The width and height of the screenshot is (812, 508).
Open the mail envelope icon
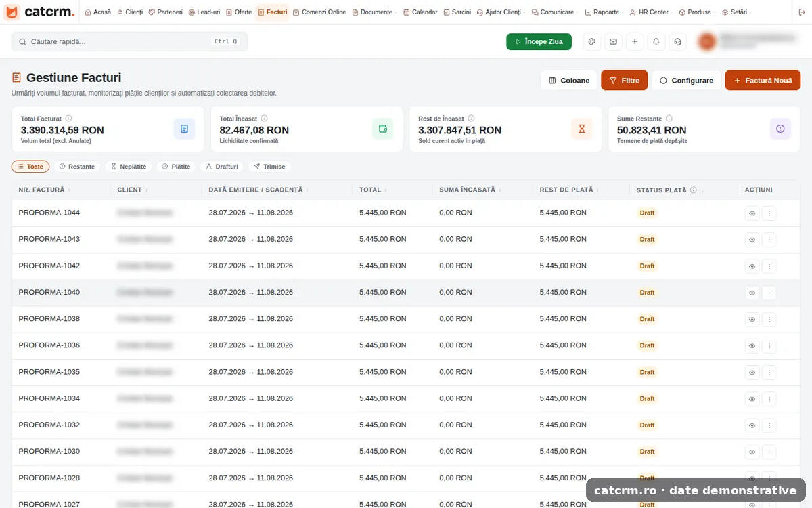[613, 42]
